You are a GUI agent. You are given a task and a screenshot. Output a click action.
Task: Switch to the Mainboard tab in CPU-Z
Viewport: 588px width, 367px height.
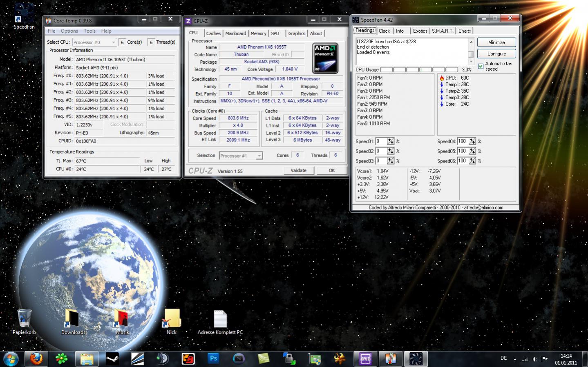coord(235,33)
